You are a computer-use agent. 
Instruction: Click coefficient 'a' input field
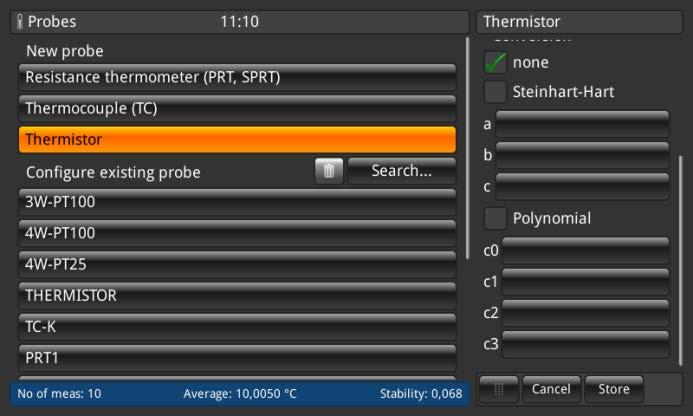582,124
